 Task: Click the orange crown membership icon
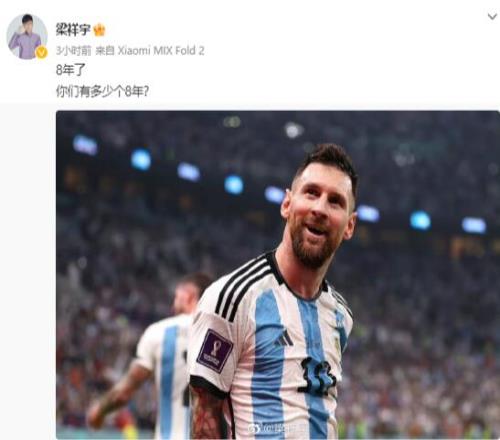(99, 30)
